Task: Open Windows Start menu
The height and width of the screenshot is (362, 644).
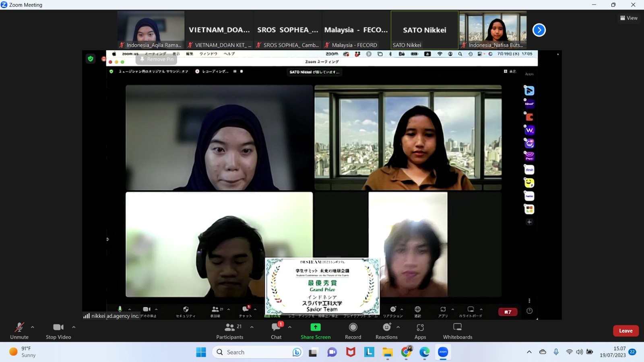Action: click(x=201, y=352)
